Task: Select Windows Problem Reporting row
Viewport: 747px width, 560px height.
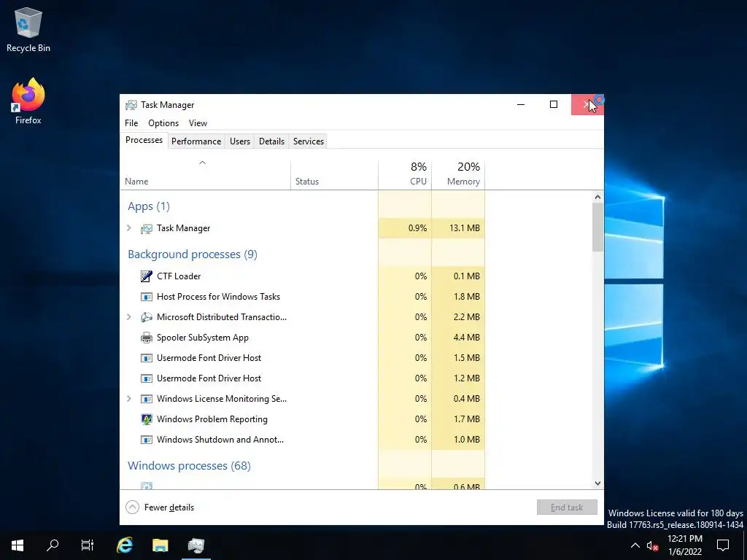Action: tap(303, 419)
